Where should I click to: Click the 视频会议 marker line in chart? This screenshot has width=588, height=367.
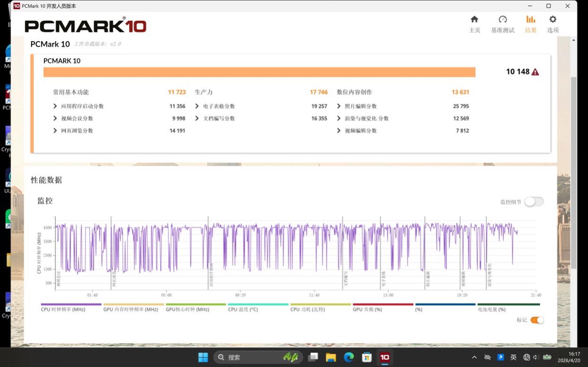click(55, 253)
